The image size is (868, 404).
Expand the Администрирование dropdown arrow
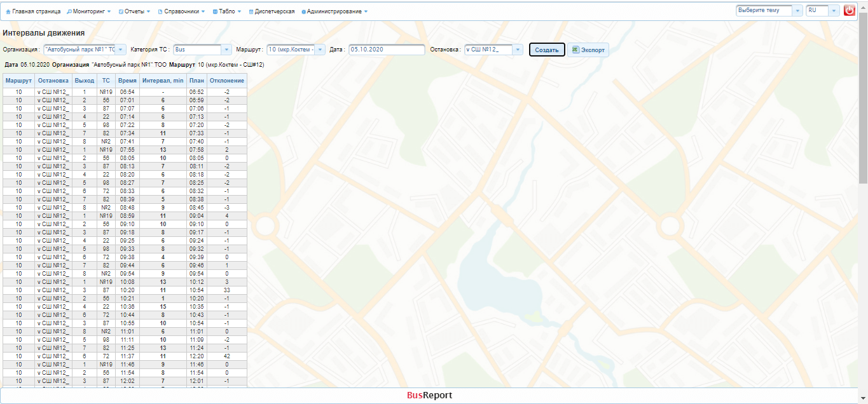[x=366, y=11]
